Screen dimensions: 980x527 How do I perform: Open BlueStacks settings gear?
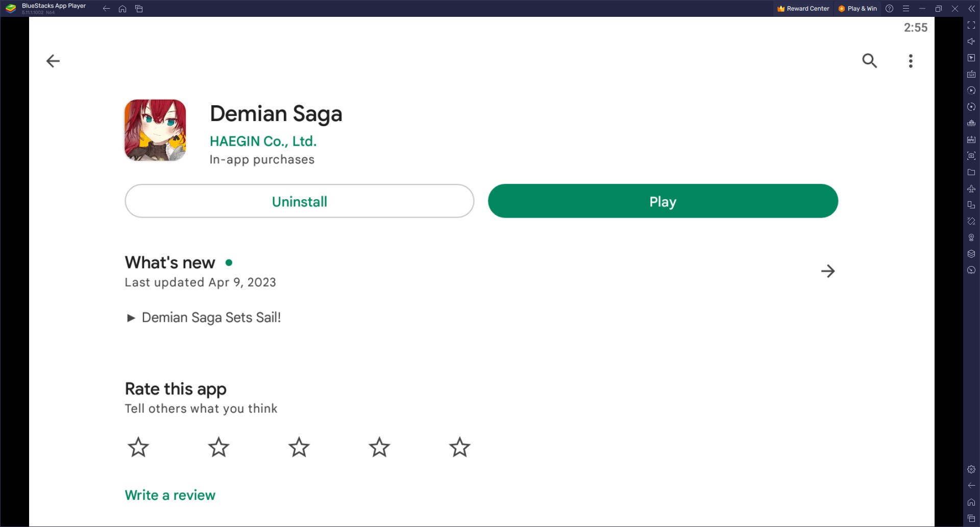click(x=971, y=469)
